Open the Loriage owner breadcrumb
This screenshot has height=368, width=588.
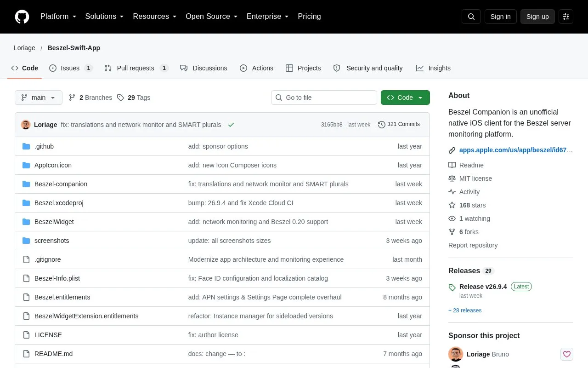[24, 48]
